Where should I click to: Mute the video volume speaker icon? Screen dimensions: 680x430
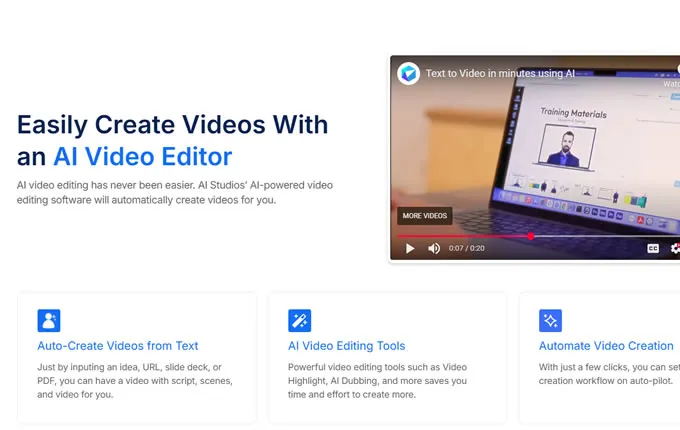(434, 248)
